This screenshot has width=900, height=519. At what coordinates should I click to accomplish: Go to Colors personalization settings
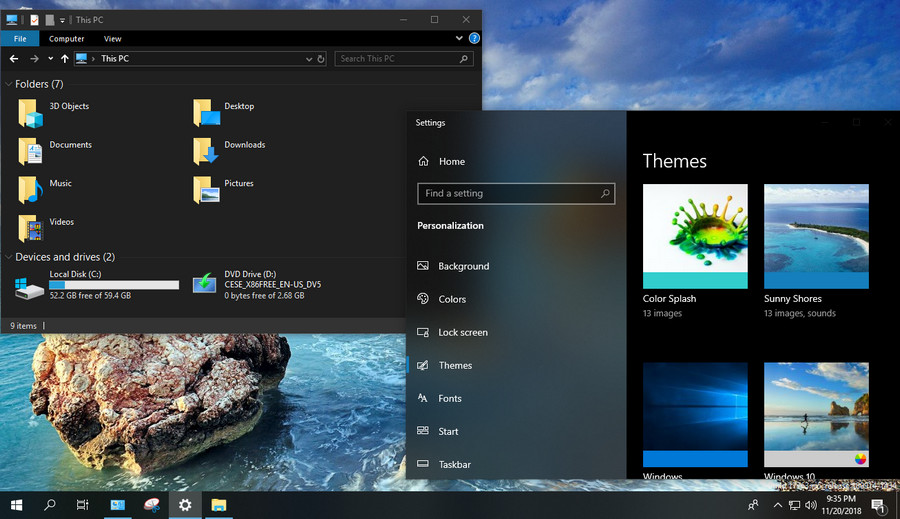coord(452,299)
